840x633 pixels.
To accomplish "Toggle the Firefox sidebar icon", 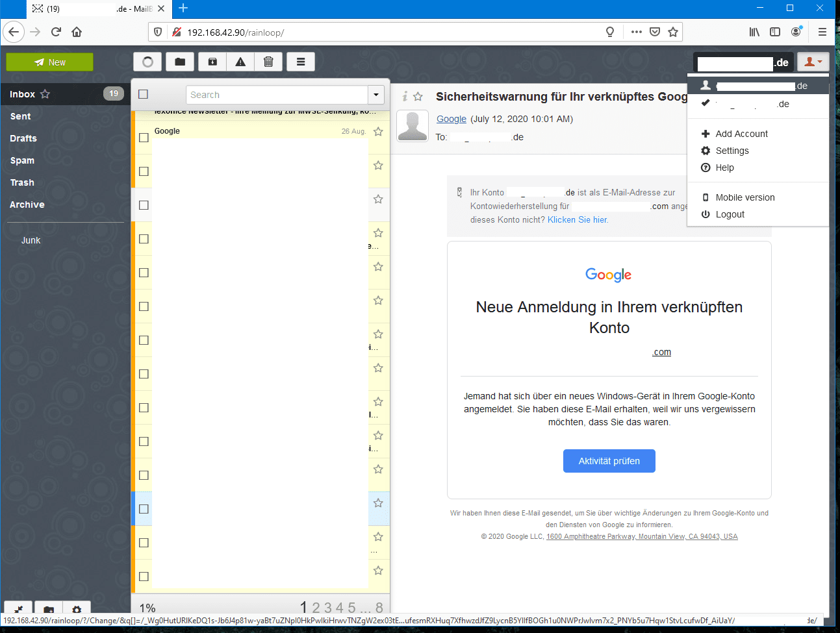I will (775, 32).
